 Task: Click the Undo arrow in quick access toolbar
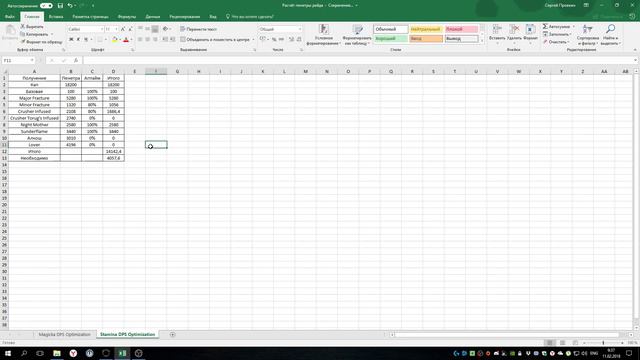point(70,6)
